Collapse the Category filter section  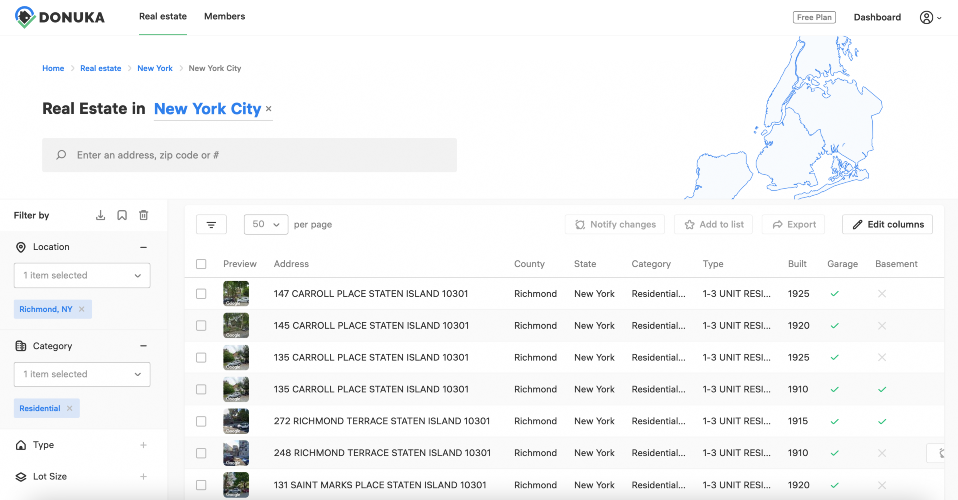(x=144, y=346)
